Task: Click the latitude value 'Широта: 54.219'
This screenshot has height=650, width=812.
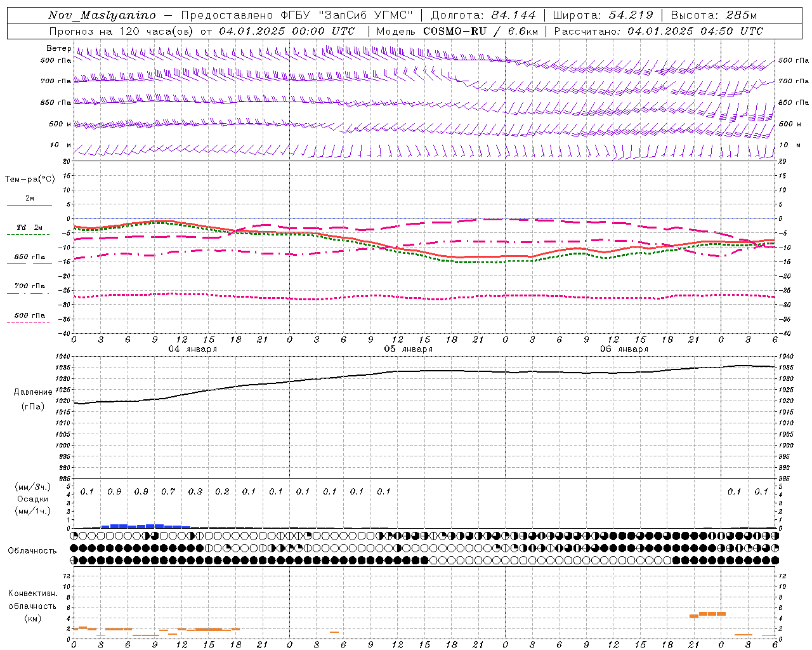Action: coord(603,15)
